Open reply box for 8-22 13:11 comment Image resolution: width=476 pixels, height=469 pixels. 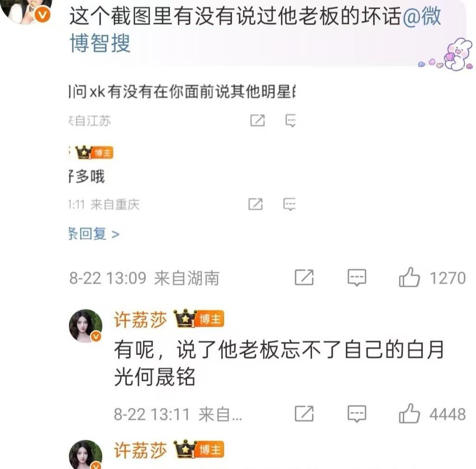click(x=357, y=413)
